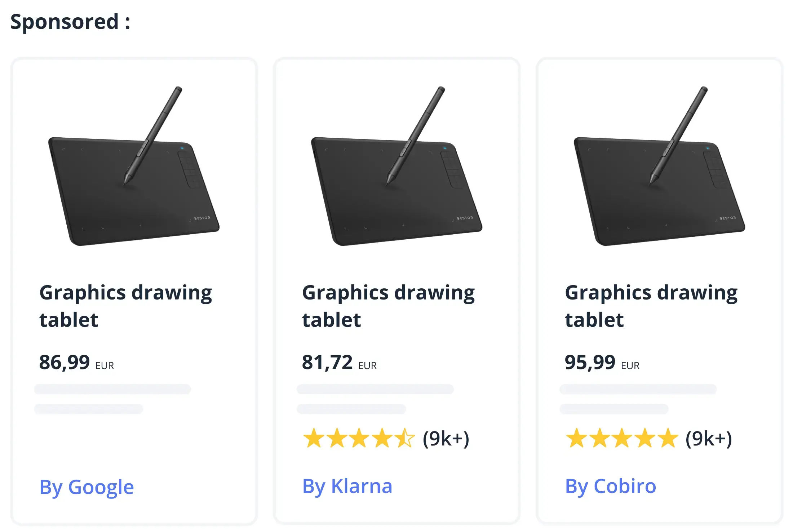Image resolution: width=793 pixels, height=532 pixels.
Task: Click the product title above the 81,72 price
Action: (388, 306)
